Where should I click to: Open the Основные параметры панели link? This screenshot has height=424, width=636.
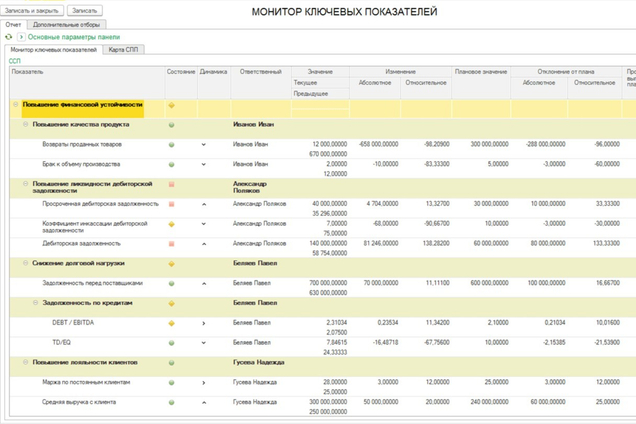tap(74, 37)
